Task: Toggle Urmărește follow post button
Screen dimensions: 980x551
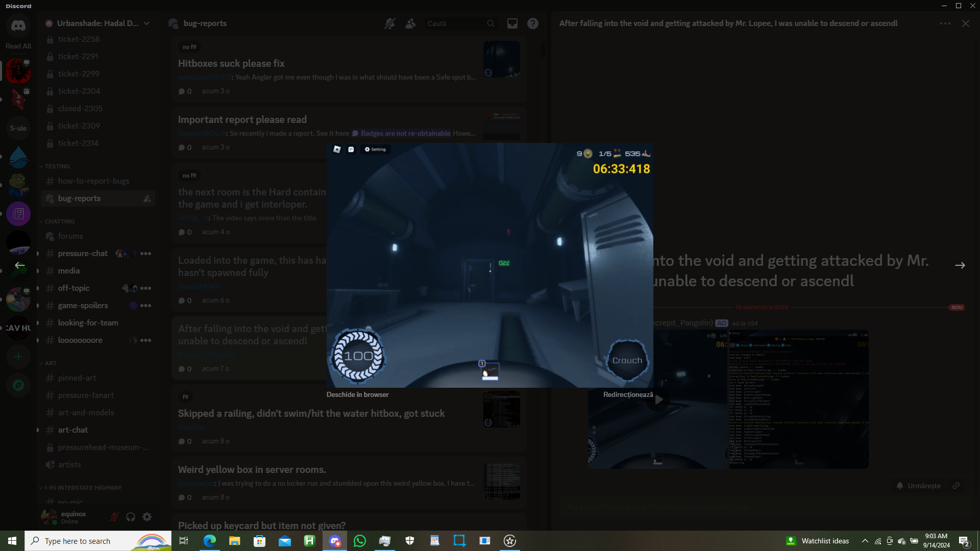Action: (919, 486)
